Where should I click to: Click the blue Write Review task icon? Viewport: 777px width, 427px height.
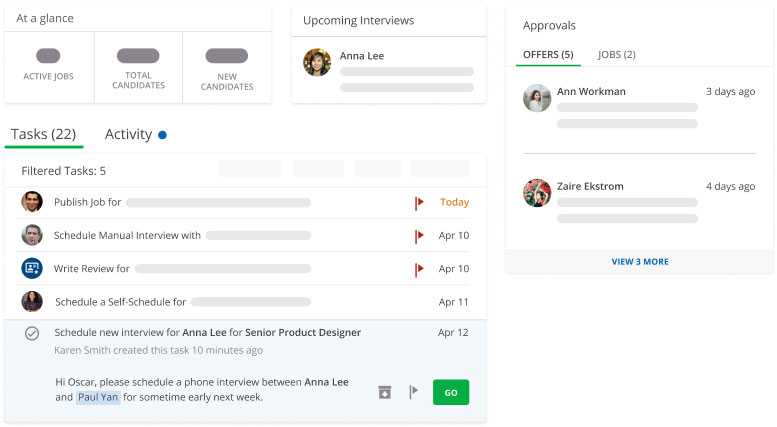coord(32,268)
